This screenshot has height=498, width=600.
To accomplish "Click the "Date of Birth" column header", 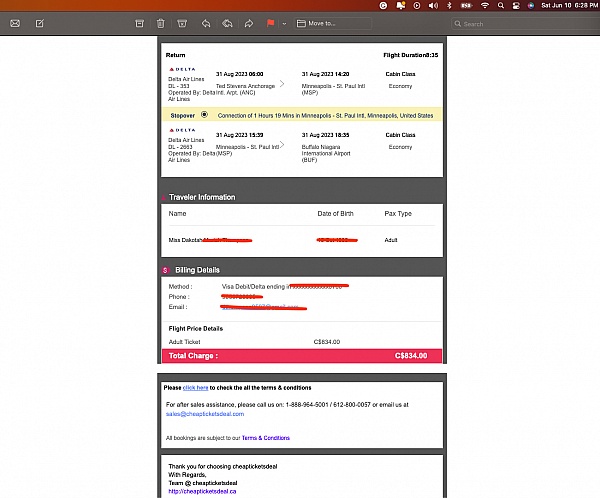I will click(336, 214).
